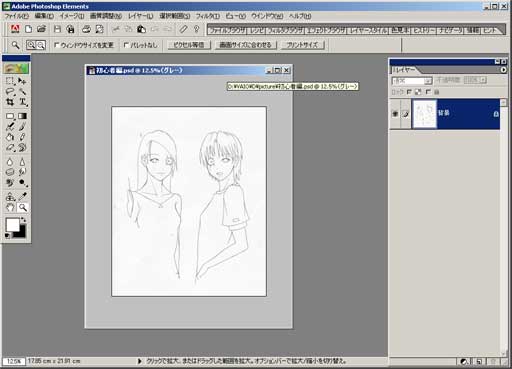Select the Zoom tool in the toolbox
This screenshot has width=512, height=369.
(x=22, y=207)
